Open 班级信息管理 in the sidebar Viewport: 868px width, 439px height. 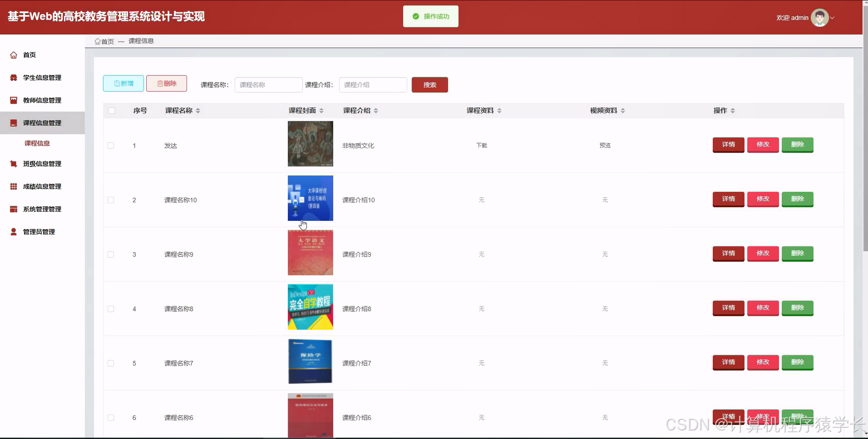14,164
